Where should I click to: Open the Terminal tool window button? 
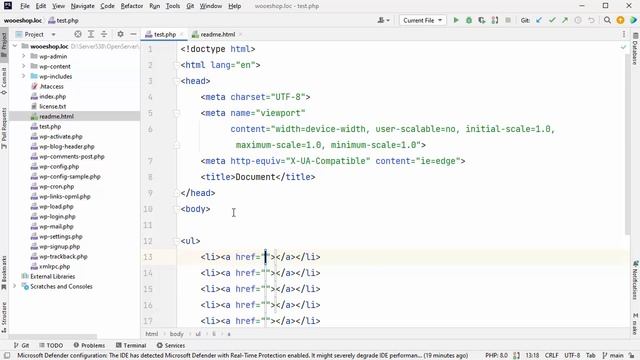[x=131, y=345]
